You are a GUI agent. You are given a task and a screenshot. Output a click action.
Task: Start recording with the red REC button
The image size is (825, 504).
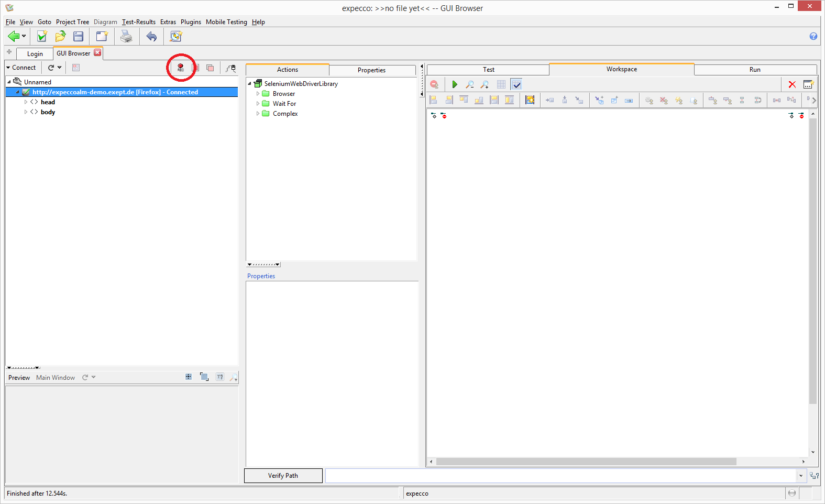(181, 68)
